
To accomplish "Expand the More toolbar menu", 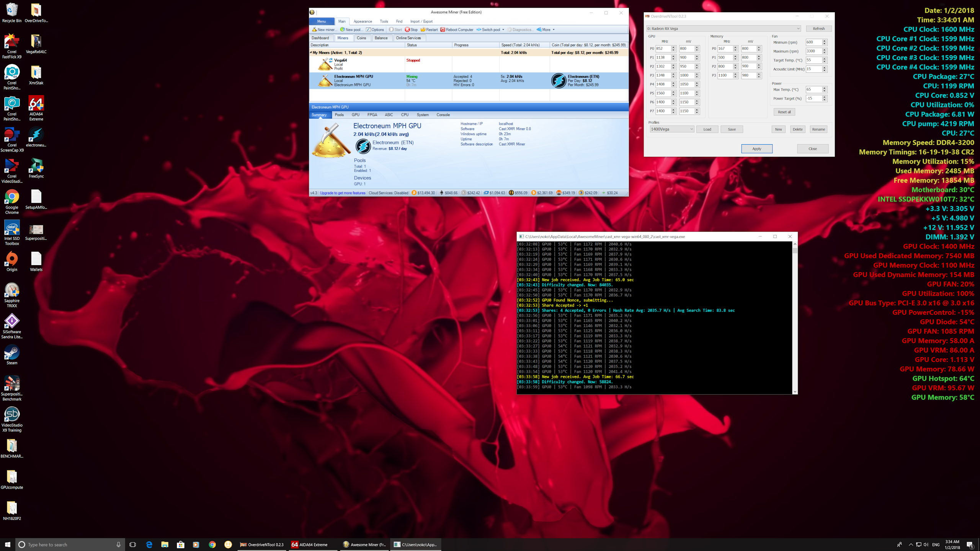I will [546, 29].
